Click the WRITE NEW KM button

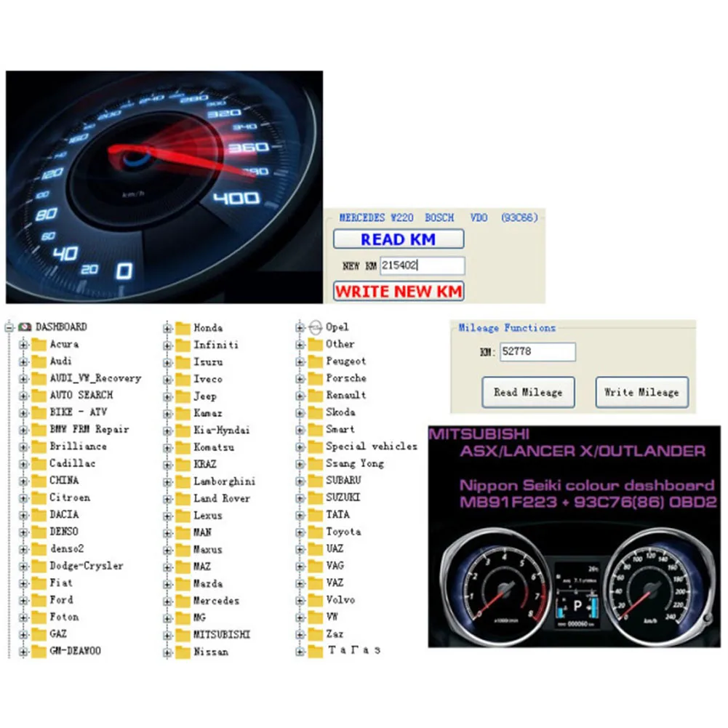(399, 291)
